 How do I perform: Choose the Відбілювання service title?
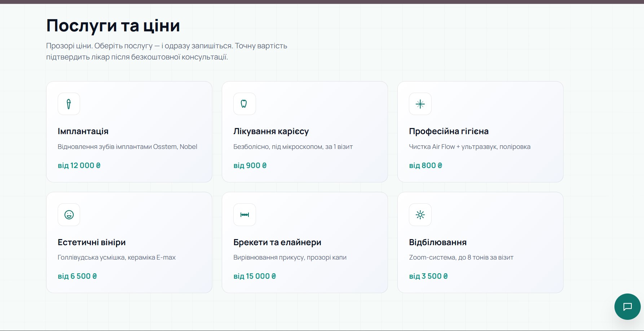(x=438, y=242)
